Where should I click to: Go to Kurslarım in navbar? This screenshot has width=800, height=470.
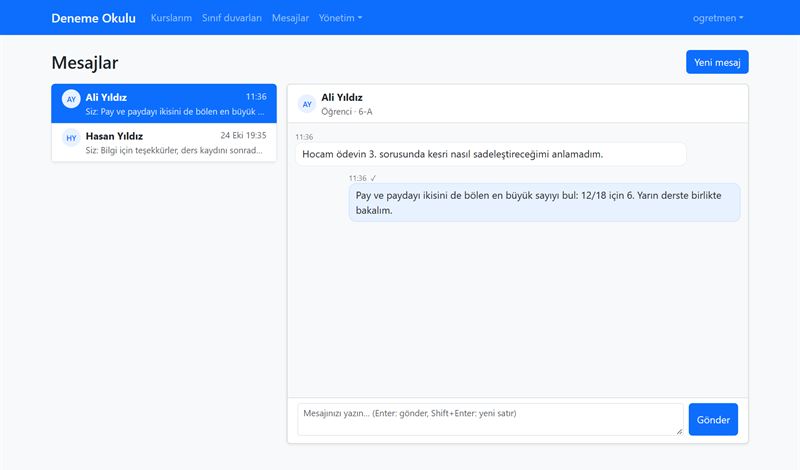tap(171, 18)
